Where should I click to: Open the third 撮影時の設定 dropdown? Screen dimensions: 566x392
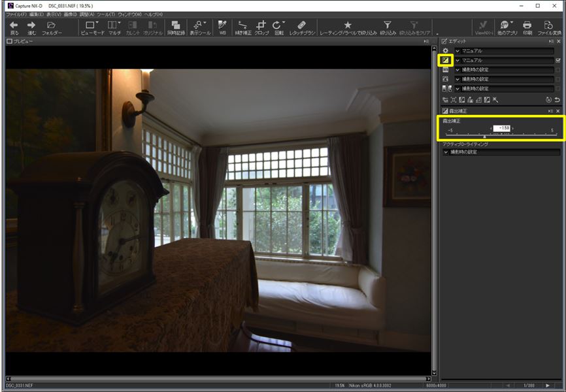tap(505, 88)
